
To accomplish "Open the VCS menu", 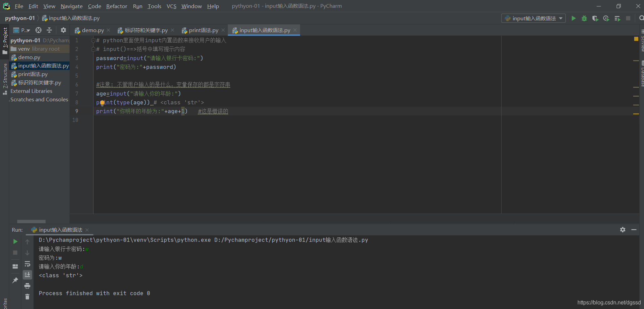I will tap(171, 6).
